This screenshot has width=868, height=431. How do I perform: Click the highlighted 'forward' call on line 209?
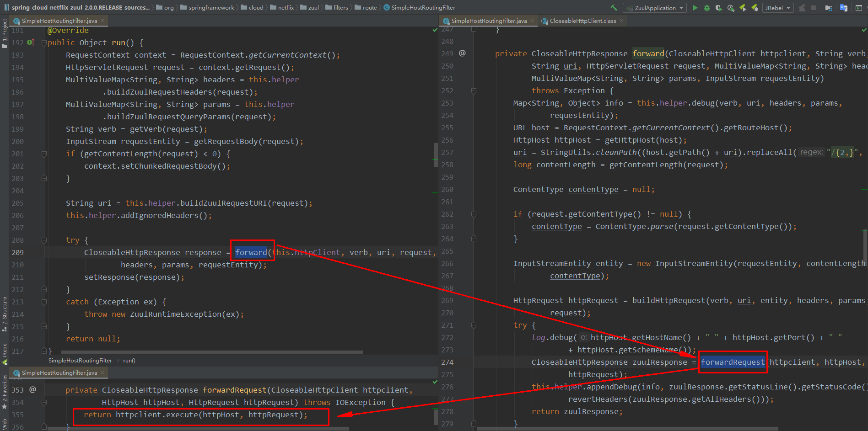tap(251, 252)
